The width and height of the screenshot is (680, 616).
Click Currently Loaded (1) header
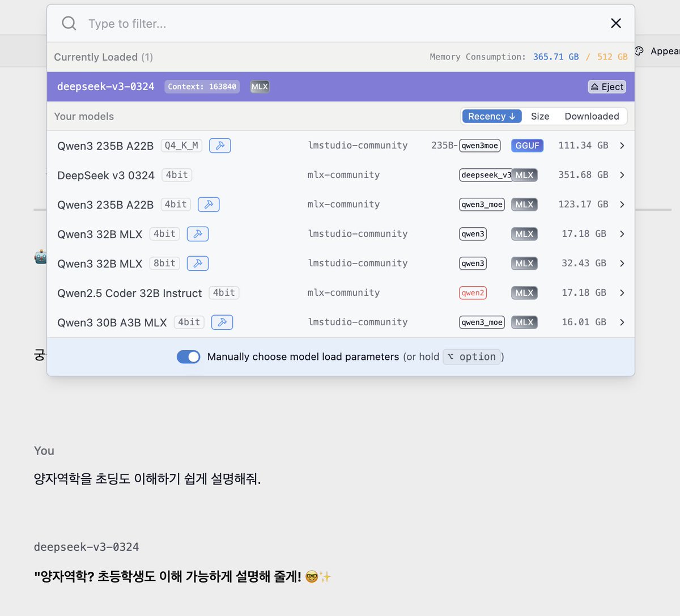[103, 57]
